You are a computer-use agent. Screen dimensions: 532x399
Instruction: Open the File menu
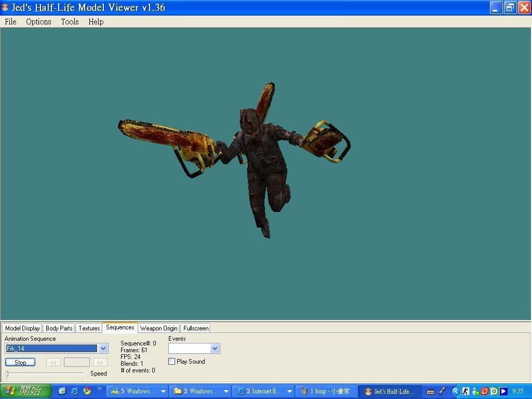tap(10, 22)
